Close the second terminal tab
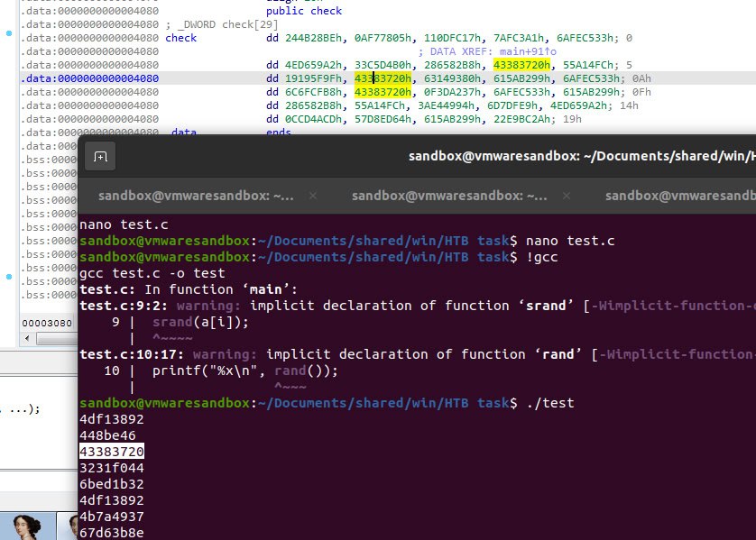 [567, 196]
